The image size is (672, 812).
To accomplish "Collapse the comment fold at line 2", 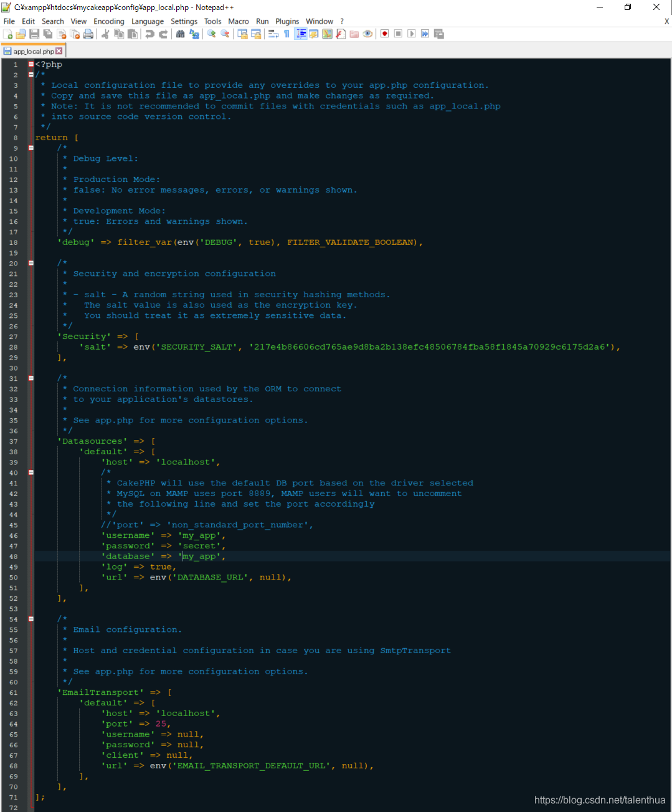I will [x=31, y=75].
